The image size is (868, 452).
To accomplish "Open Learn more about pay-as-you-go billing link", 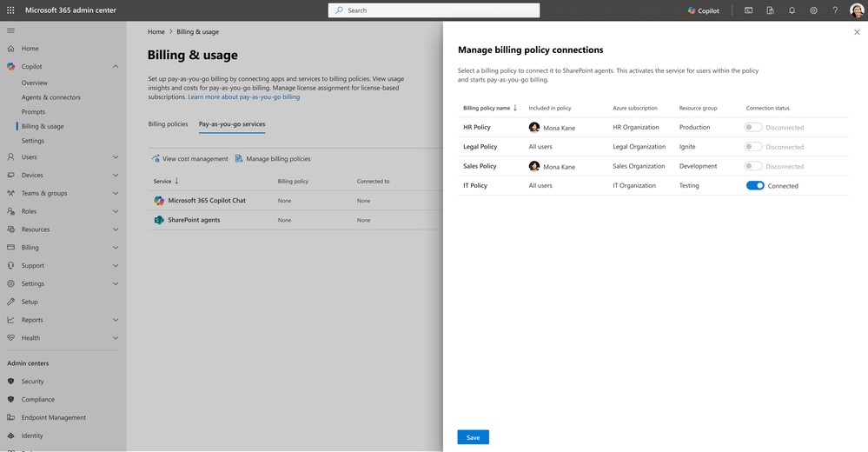I will (x=244, y=97).
